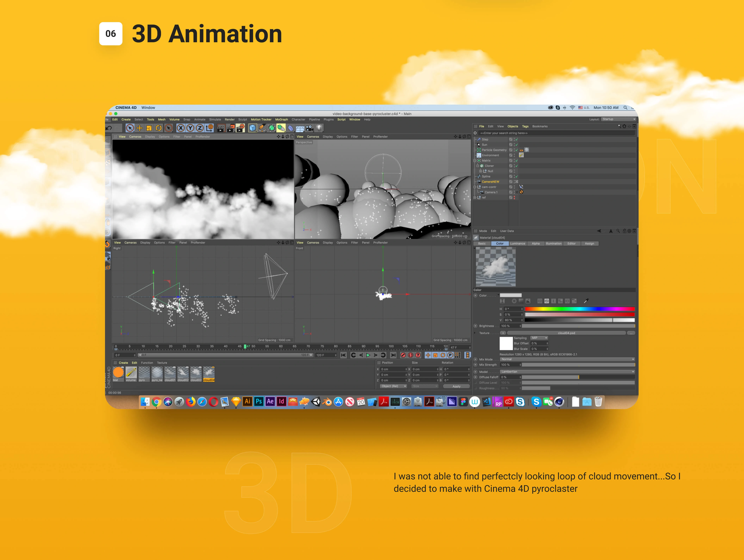Adjust the Brightness slider bar
Screen dimensions: 744x560
click(x=578, y=326)
